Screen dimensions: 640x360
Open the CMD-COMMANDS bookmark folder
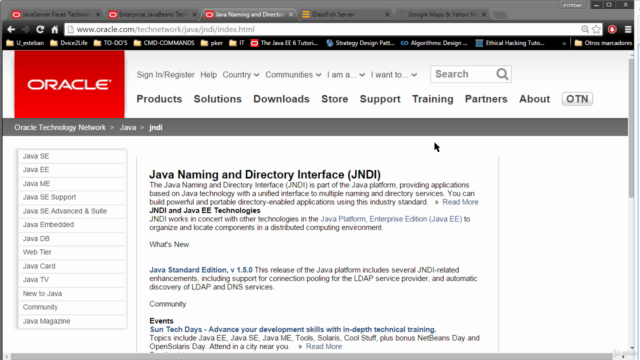[164, 43]
